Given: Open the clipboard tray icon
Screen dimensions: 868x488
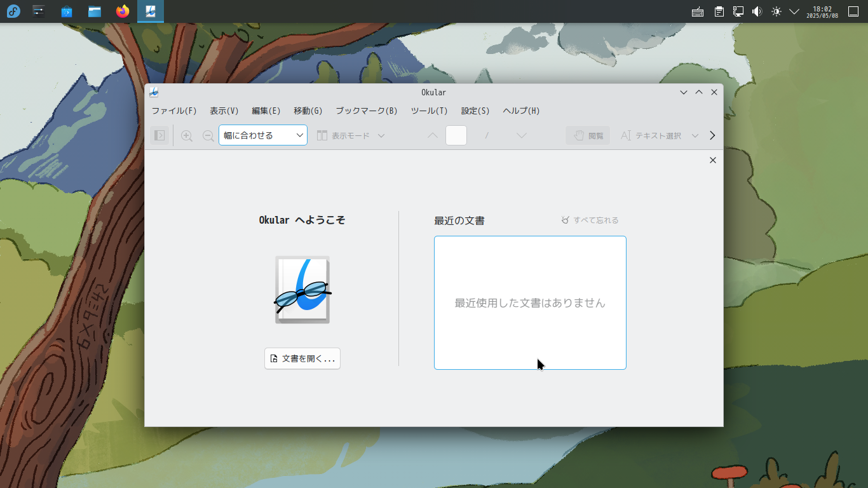Looking at the screenshot, I should [719, 11].
